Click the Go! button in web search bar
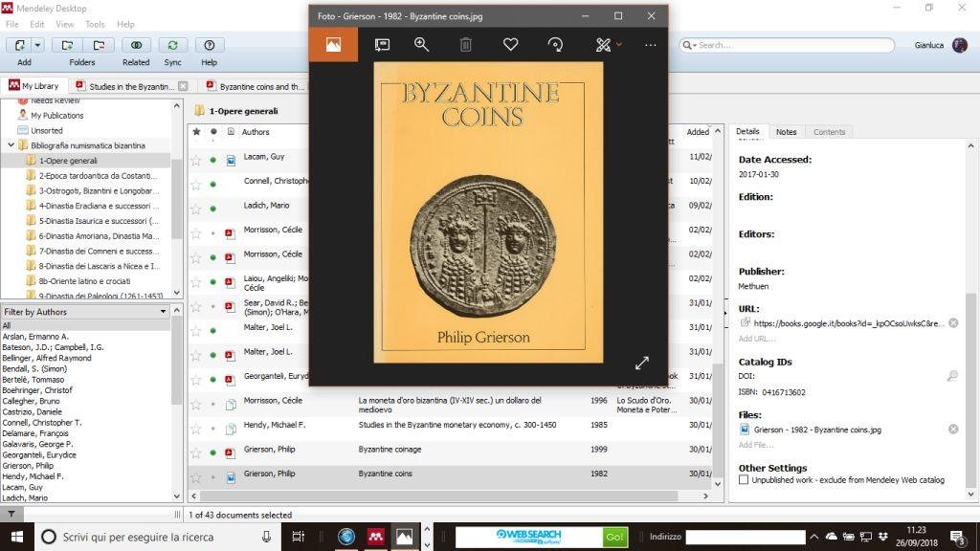The width and height of the screenshot is (980, 551). [615, 537]
